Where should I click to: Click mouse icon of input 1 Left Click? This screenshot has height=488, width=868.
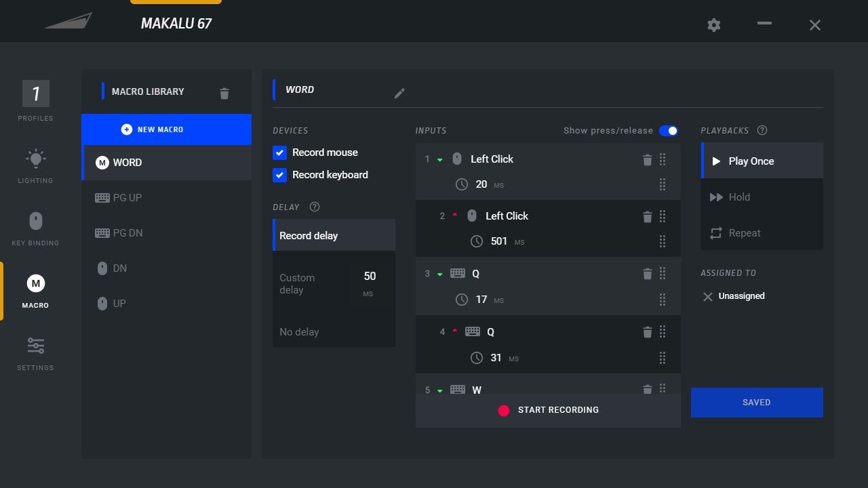click(x=457, y=159)
